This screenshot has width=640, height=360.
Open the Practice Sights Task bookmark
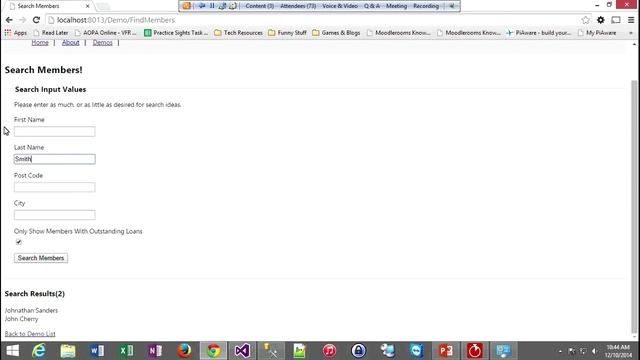pos(176,33)
